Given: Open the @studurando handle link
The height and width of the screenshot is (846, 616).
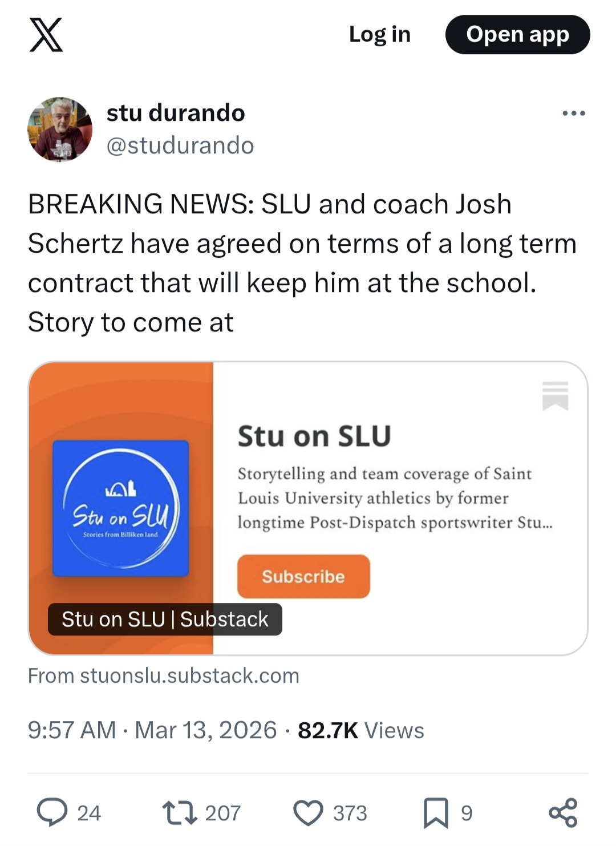Looking at the screenshot, I should [180, 145].
